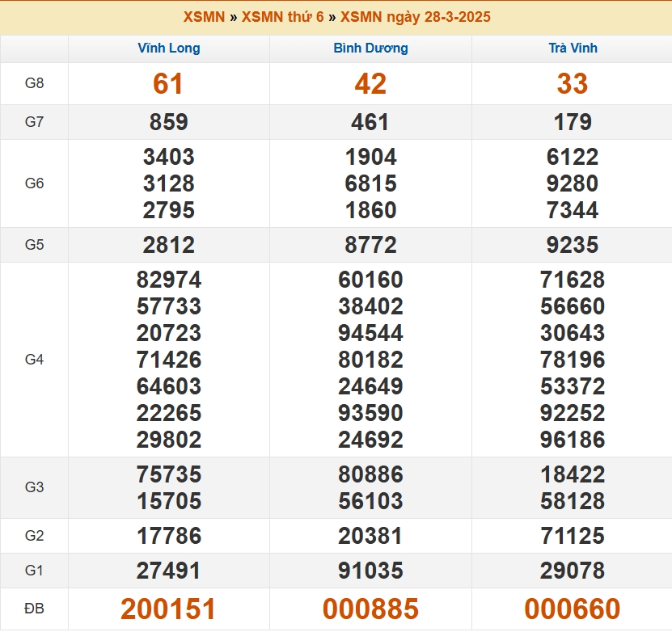The image size is (672, 632).
Task: Click G4 number 93590
Action: 370,413
